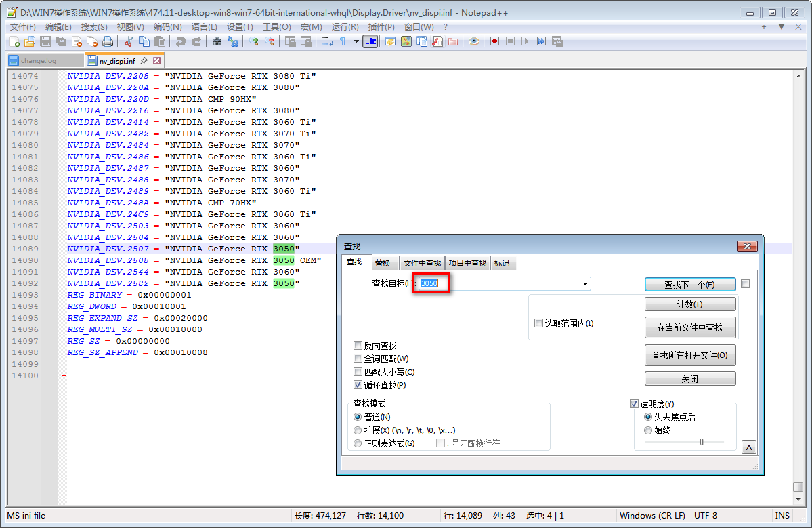Adjust the transparency slider handle
The image size is (812, 528).
702,441
